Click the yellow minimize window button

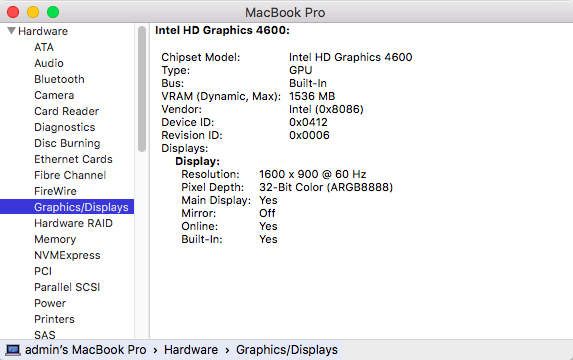click(33, 12)
